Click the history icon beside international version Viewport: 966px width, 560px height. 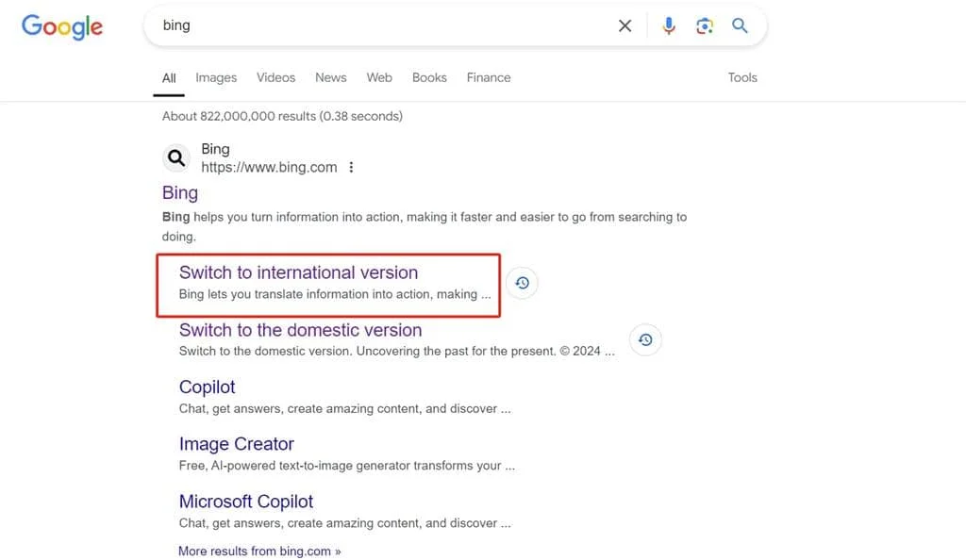(x=522, y=283)
